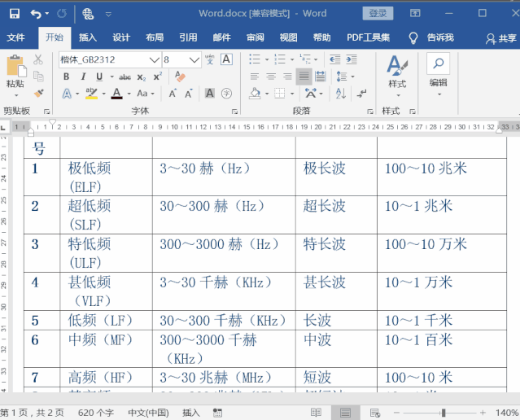Click Increase Font Size icon
The height and width of the screenshot is (420, 520).
coord(173,94)
